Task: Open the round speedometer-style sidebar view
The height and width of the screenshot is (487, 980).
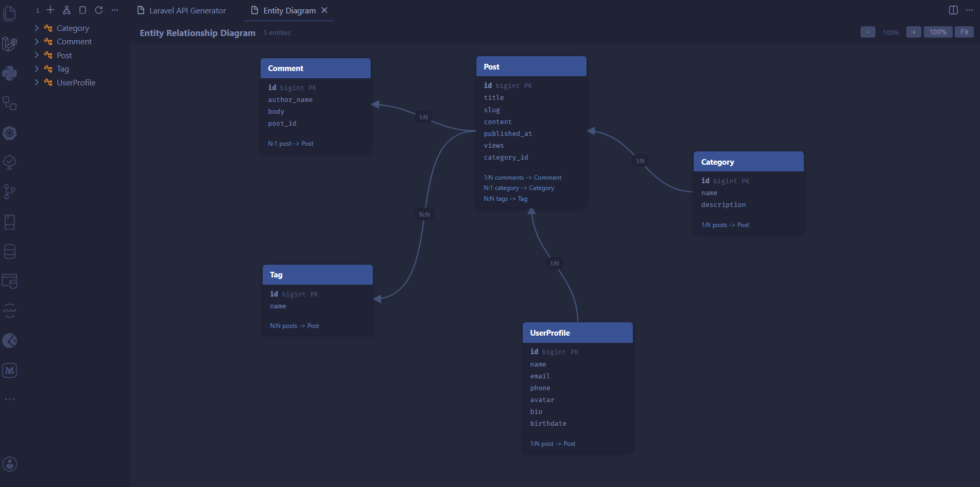Action: pyautogui.click(x=9, y=340)
